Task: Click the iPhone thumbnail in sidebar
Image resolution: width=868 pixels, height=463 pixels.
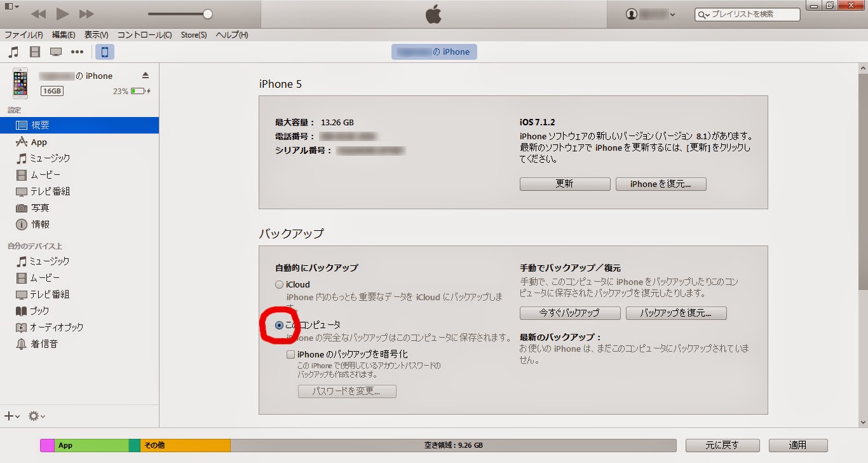Action: (20, 83)
